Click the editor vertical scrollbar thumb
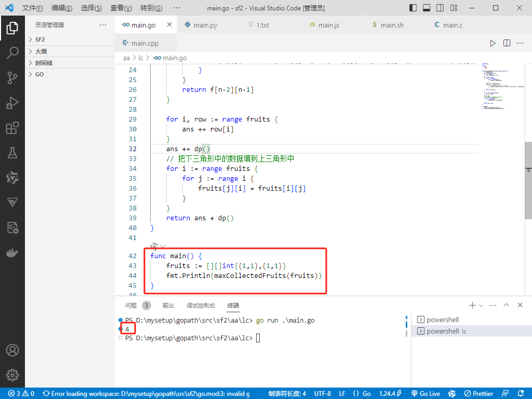Image resolution: width=532 pixels, height=399 pixels. pyautogui.click(x=528, y=180)
